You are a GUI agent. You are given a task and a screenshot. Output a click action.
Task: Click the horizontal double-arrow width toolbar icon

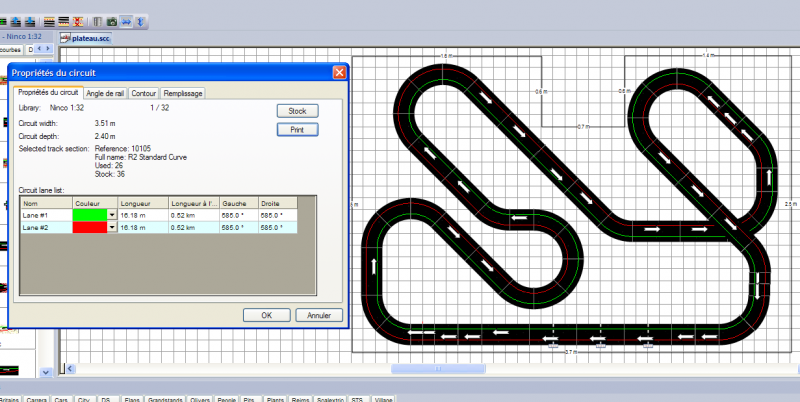[x=126, y=22]
